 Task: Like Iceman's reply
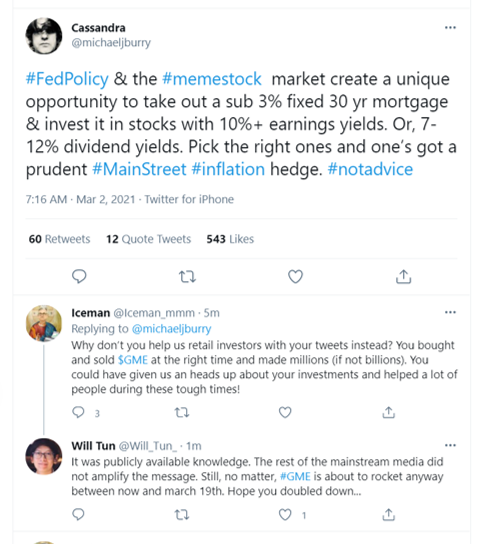point(285,412)
